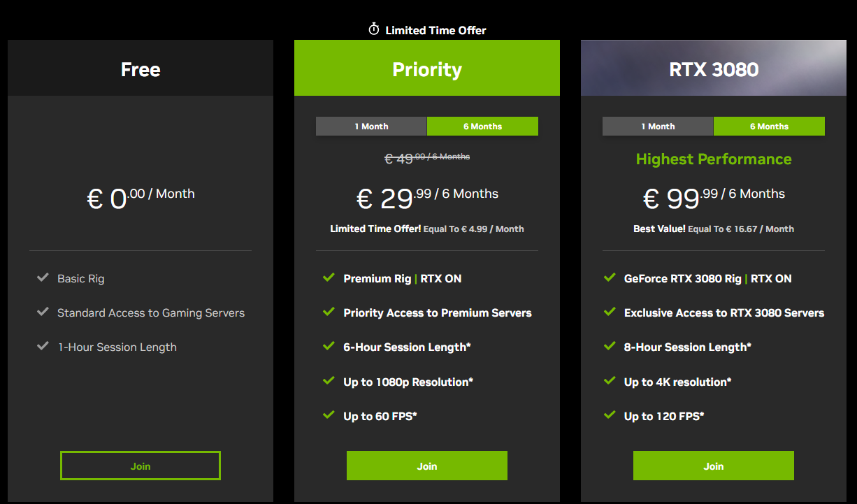Screen dimensions: 857x504
Task: Click the Priority Access to Premium Servers feature
Action: pyautogui.click(x=438, y=312)
